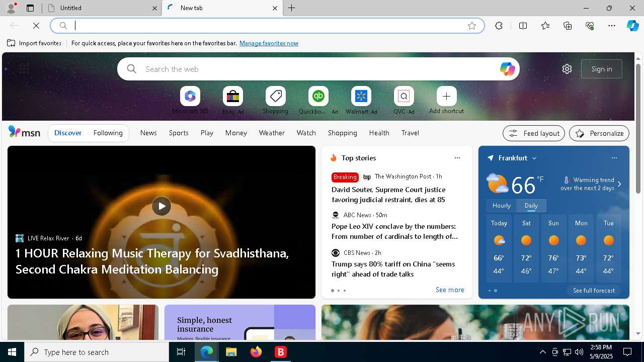Open Copilot sidebar icon

[633, 26]
